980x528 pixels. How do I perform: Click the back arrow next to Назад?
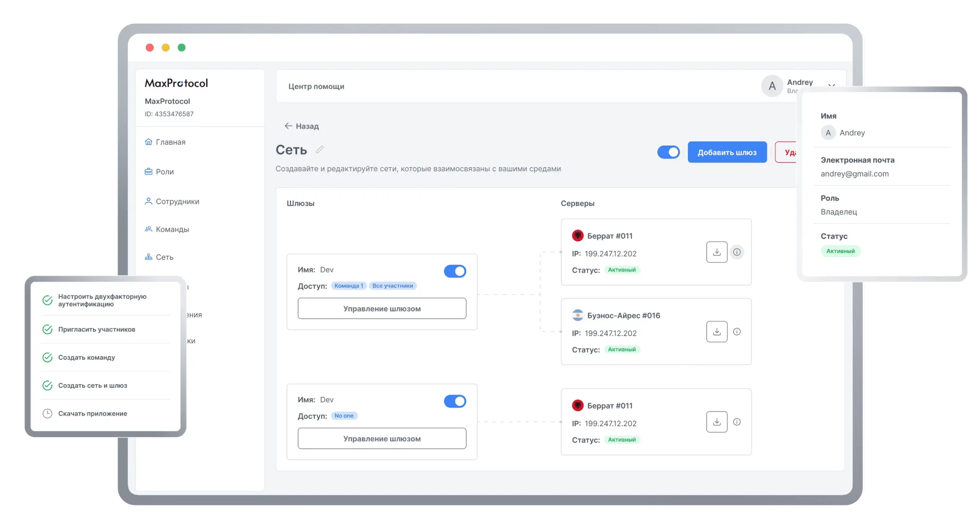(x=288, y=126)
